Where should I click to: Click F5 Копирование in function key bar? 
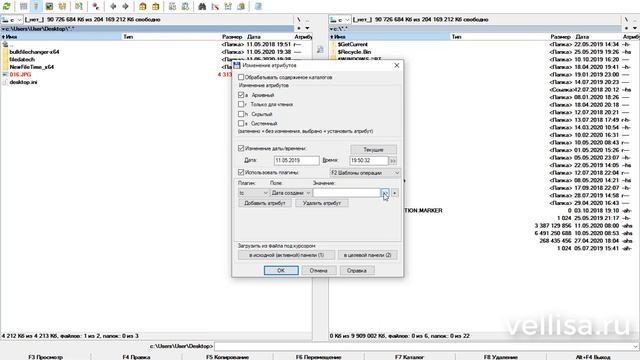point(227,357)
